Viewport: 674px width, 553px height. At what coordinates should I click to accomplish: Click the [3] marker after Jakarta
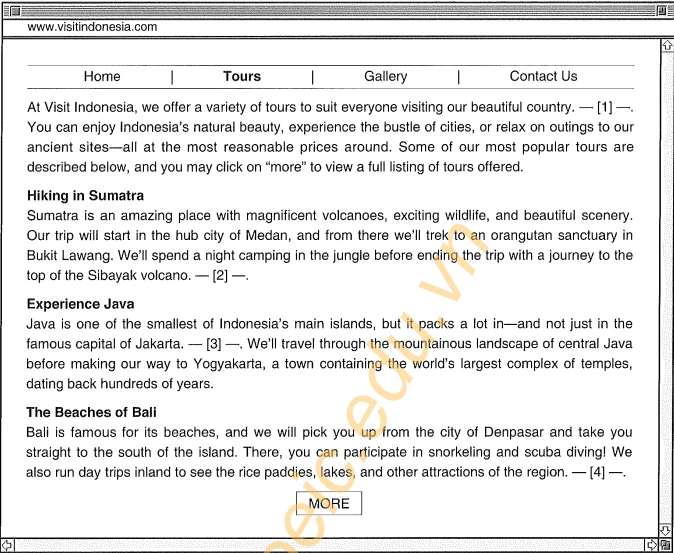(x=214, y=344)
